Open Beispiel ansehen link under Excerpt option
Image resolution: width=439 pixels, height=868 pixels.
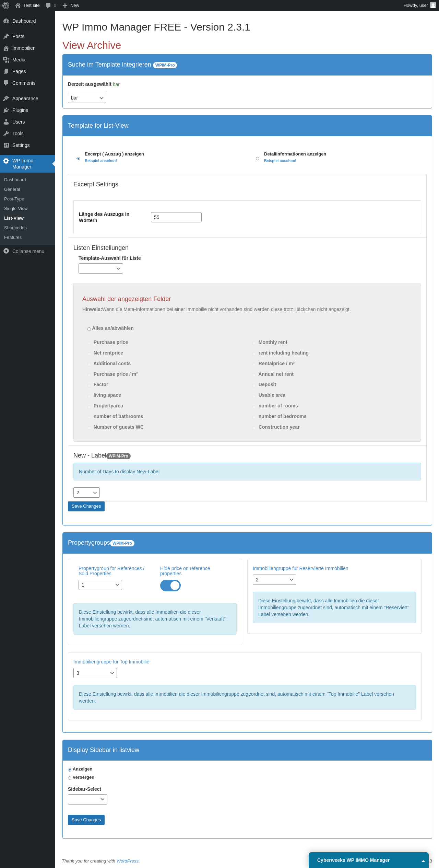pos(101,161)
